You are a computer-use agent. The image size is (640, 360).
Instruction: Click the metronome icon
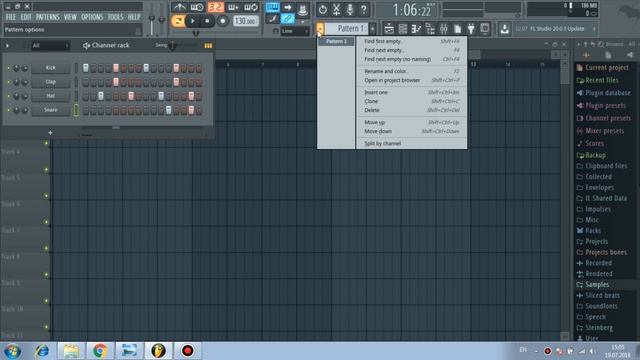(x=179, y=7)
